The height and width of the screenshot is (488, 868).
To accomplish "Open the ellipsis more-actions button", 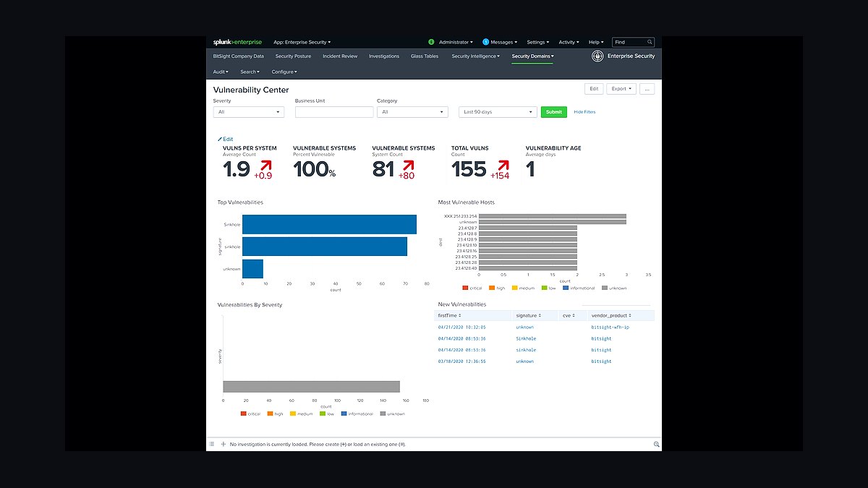I will (x=647, y=89).
